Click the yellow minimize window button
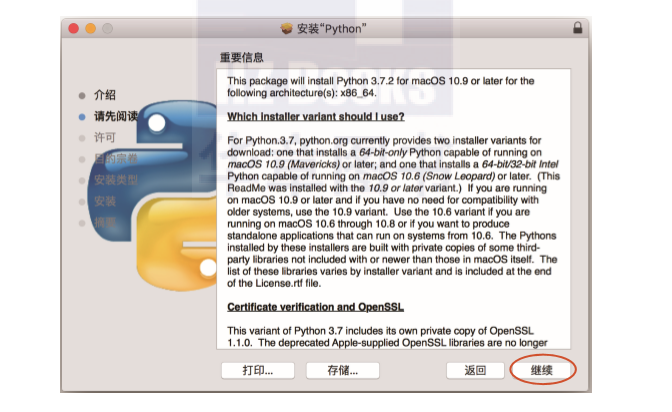Viewport: 672px width, 412px height. tap(90, 28)
